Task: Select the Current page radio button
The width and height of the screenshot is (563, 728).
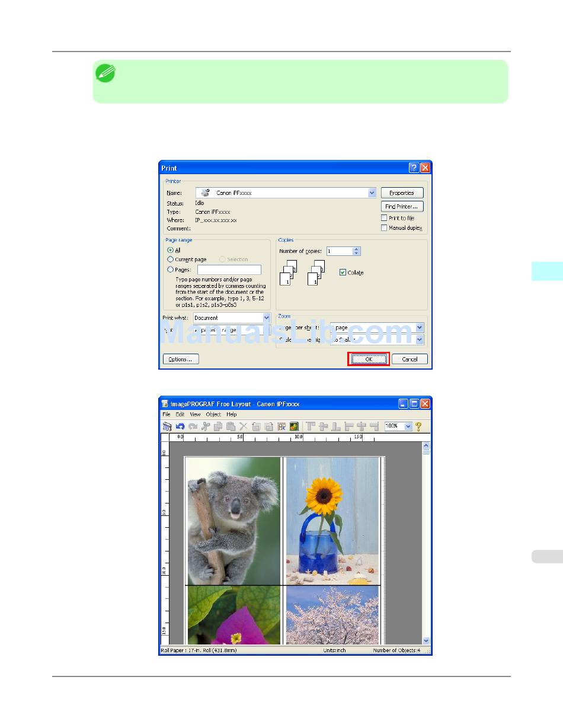Action: pos(171,259)
